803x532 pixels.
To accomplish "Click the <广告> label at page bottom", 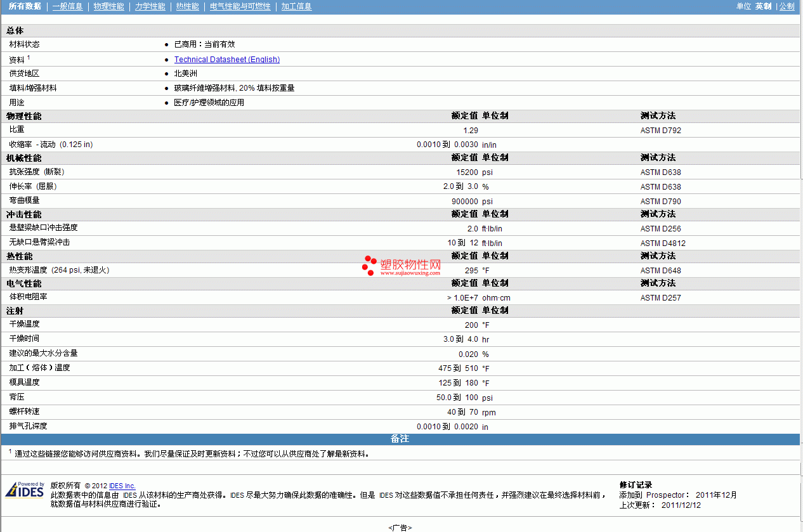I will pos(400,528).
